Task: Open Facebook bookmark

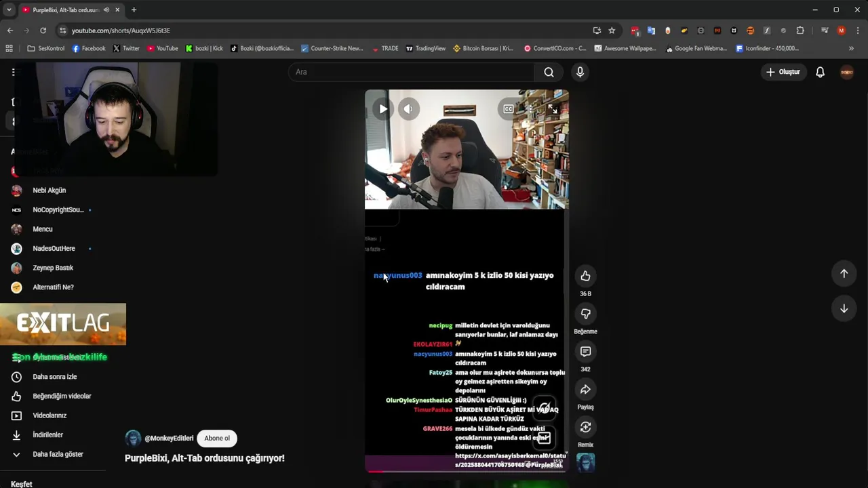Action: tap(88, 48)
